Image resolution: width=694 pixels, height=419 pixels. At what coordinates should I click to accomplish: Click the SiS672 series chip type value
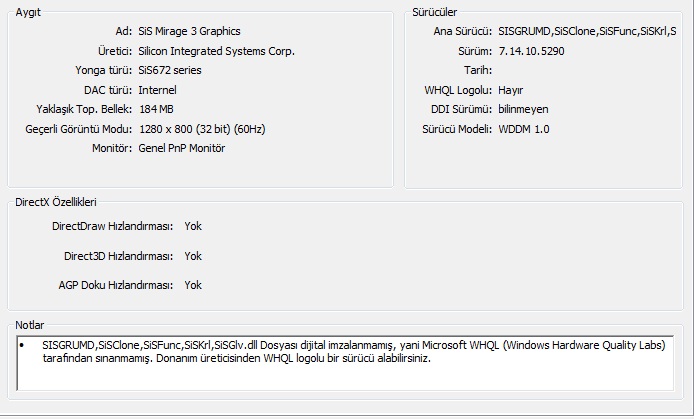click(x=169, y=70)
